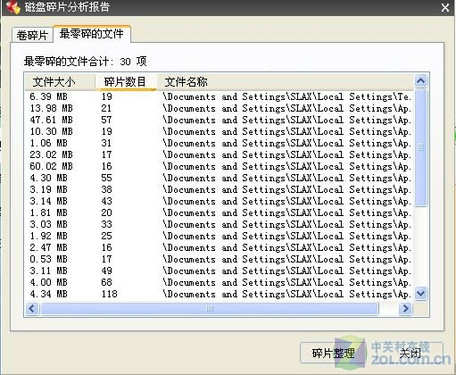Select the 最零碎的文件 tab
Image resolution: width=456 pixels, height=375 pixels.
pyautogui.click(x=92, y=34)
